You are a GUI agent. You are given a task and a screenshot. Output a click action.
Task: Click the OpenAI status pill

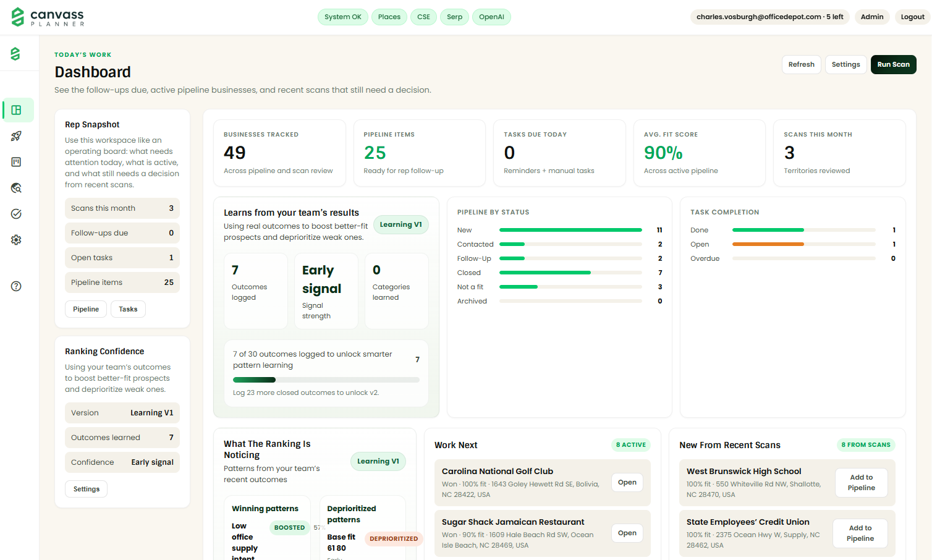tap(492, 17)
